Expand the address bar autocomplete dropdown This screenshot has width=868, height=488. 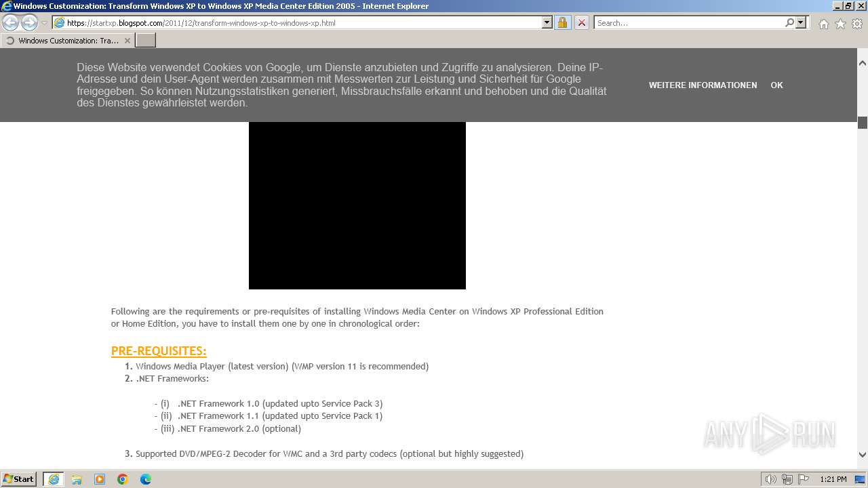click(547, 23)
